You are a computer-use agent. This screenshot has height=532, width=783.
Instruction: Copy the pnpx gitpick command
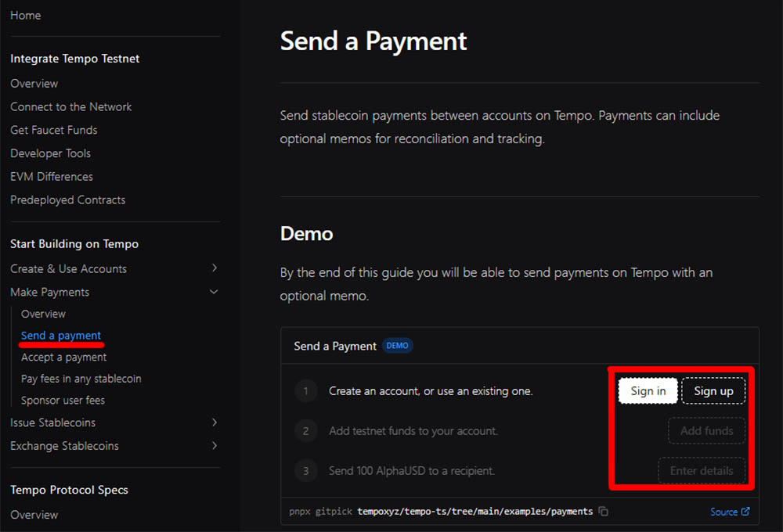point(603,512)
